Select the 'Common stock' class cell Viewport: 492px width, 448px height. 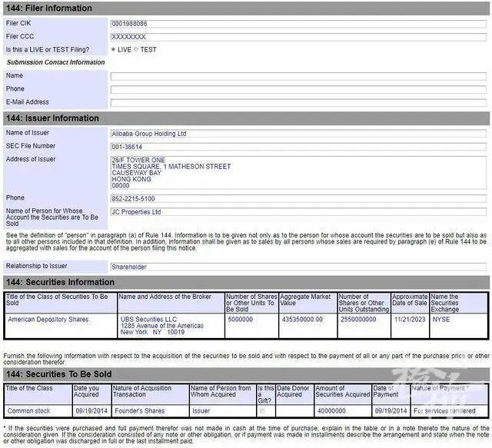pyautogui.click(x=38, y=411)
